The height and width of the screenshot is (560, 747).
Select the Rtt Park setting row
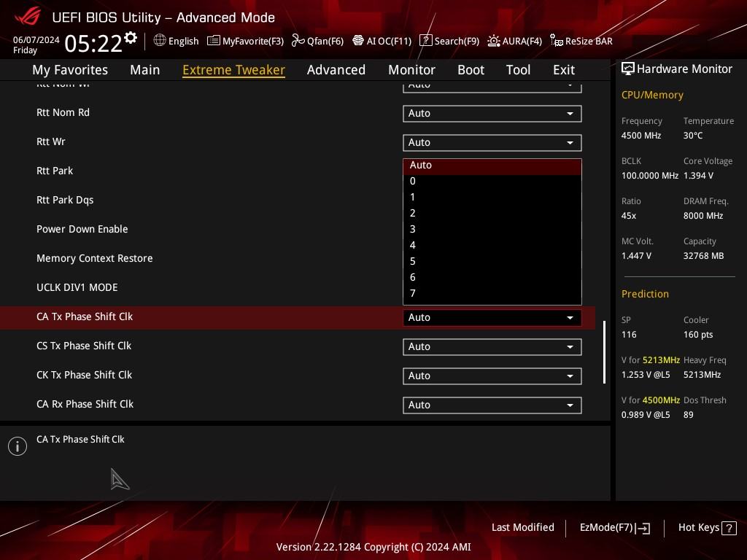pyautogui.click(x=54, y=171)
